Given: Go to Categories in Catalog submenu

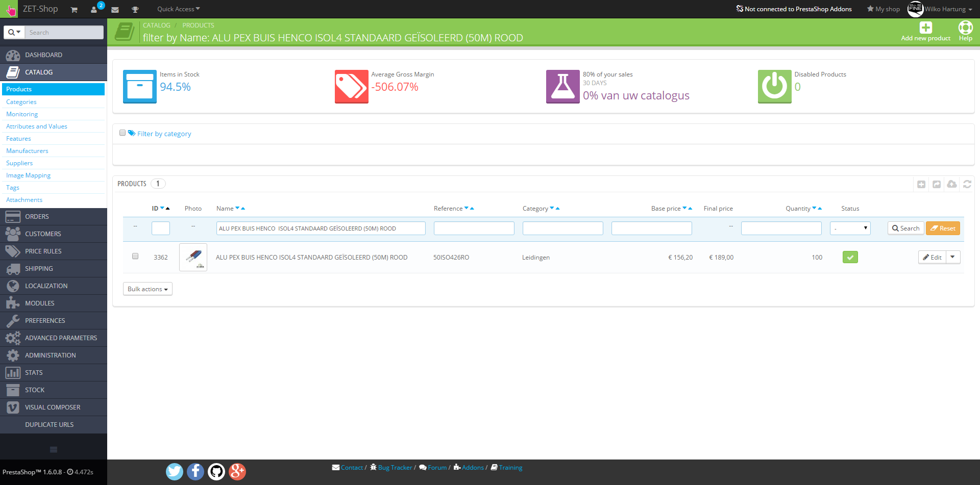Looking at the screenshot, I should (21, 102).
